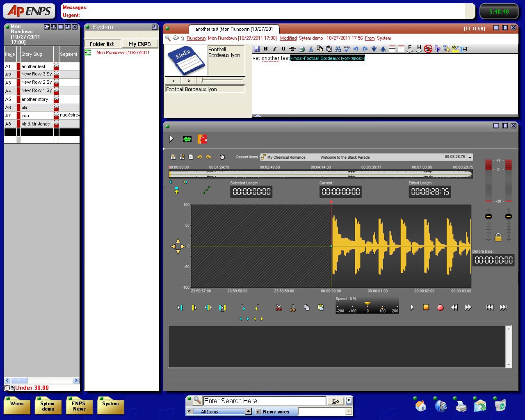Click the padlock icon linking volume faders
Screen dimensions: 525x420
498,237
